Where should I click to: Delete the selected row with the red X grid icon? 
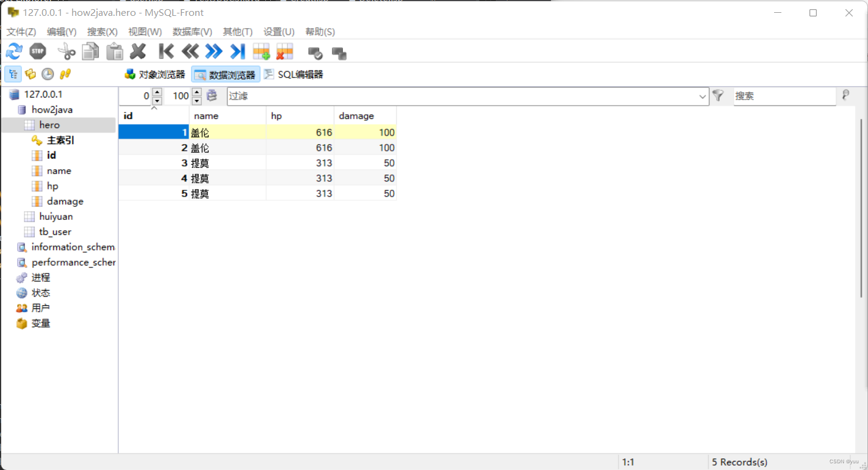click(284, 51)
